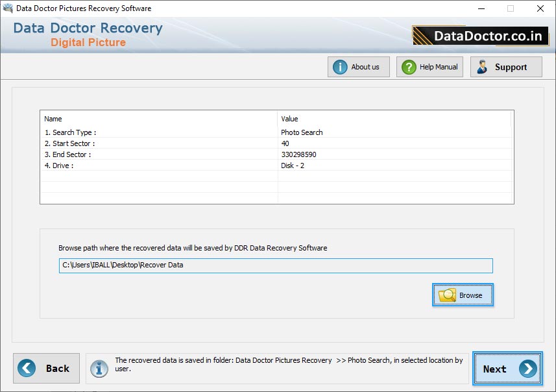Click the Drive row showing Disk - 2
The height and width of the screenshot is (392, 556).
click(162, 165)
